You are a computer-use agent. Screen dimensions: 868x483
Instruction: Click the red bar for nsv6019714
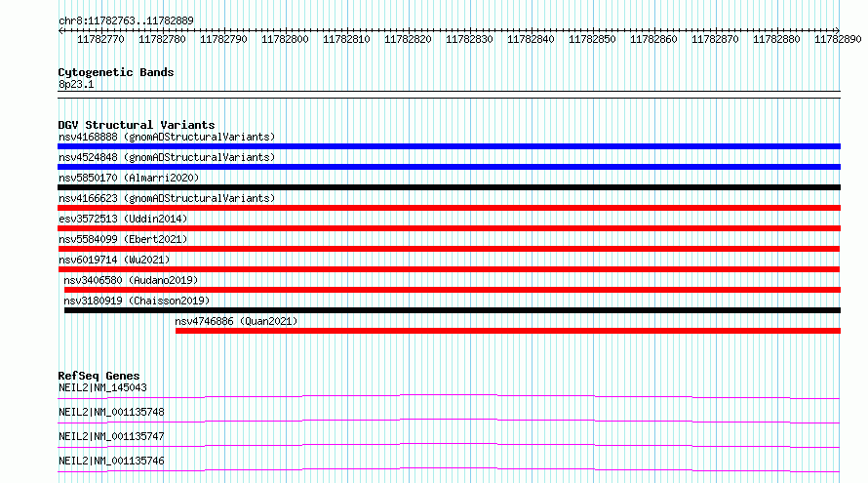click(449, 269)
